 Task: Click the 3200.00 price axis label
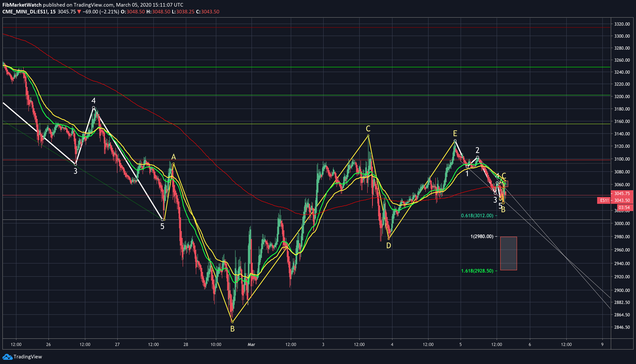coord(622,97)
